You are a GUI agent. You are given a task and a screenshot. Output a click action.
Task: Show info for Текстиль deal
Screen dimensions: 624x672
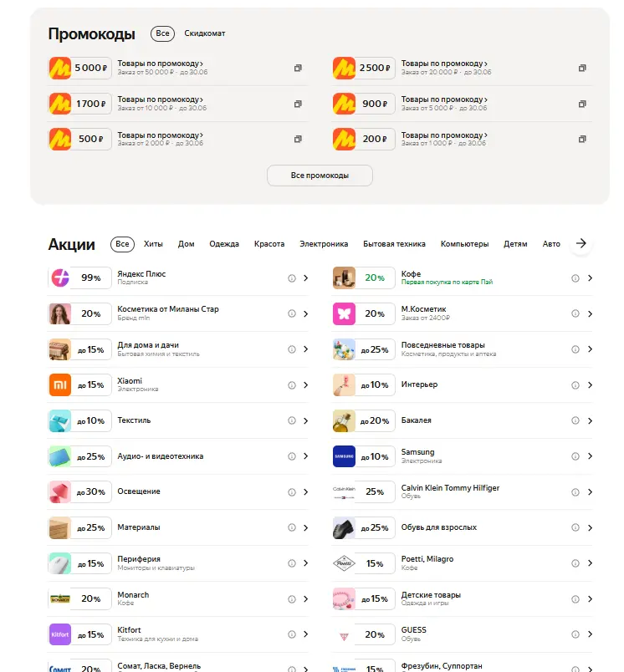click(292, 420)
